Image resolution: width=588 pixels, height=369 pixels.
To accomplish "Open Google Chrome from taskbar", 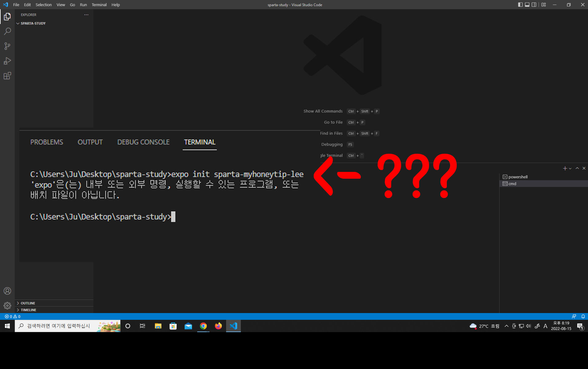I will pyautogui.click(x=203, y=326).
